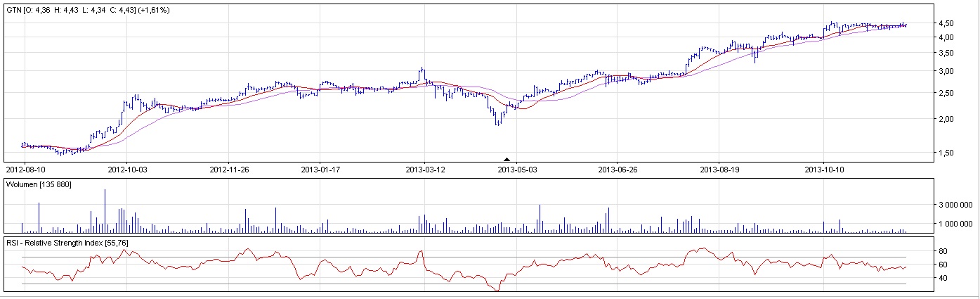Click the date label 2012-11-26
Viewport: 980px width, 299px height.
tap(230, 170)
